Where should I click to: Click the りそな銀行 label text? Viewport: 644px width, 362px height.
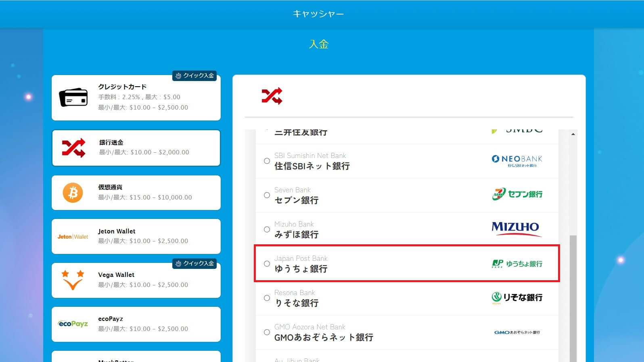click(297, 303)
